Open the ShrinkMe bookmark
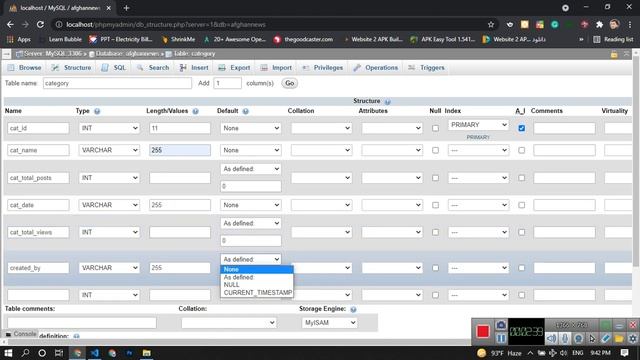 [x=178, y=40]
